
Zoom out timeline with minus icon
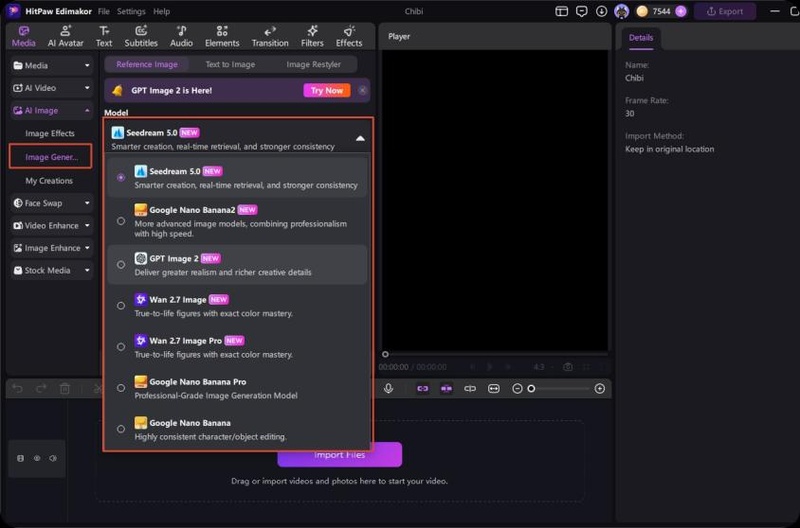coord(517,389)
